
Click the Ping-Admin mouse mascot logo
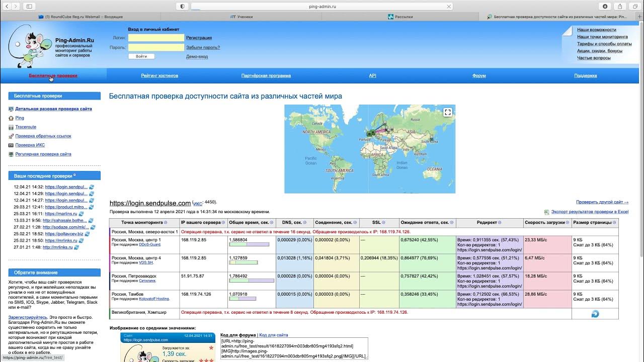[30, 45]
